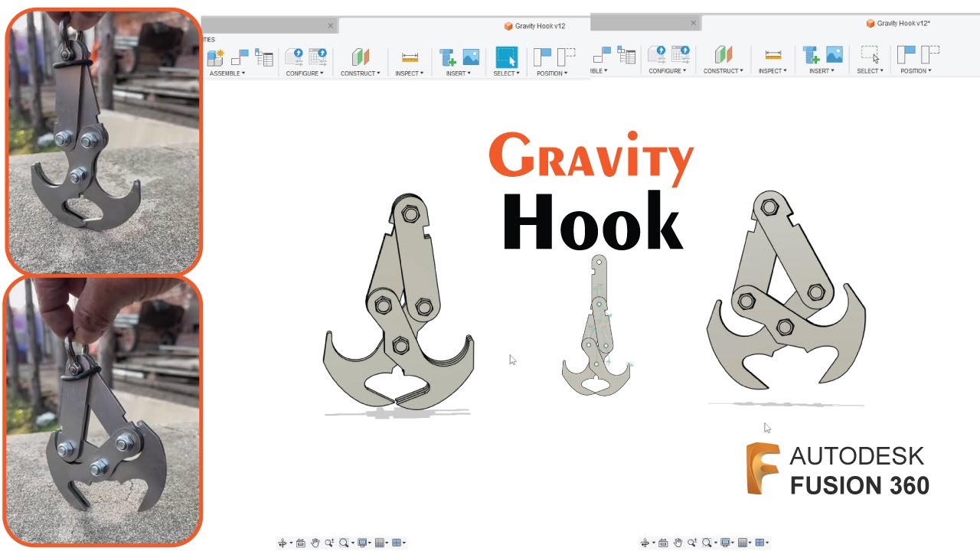Click Revert Position icon in right window
Image resolution: width=980 pixels, height=551 pixels.
tap(929, 54)
